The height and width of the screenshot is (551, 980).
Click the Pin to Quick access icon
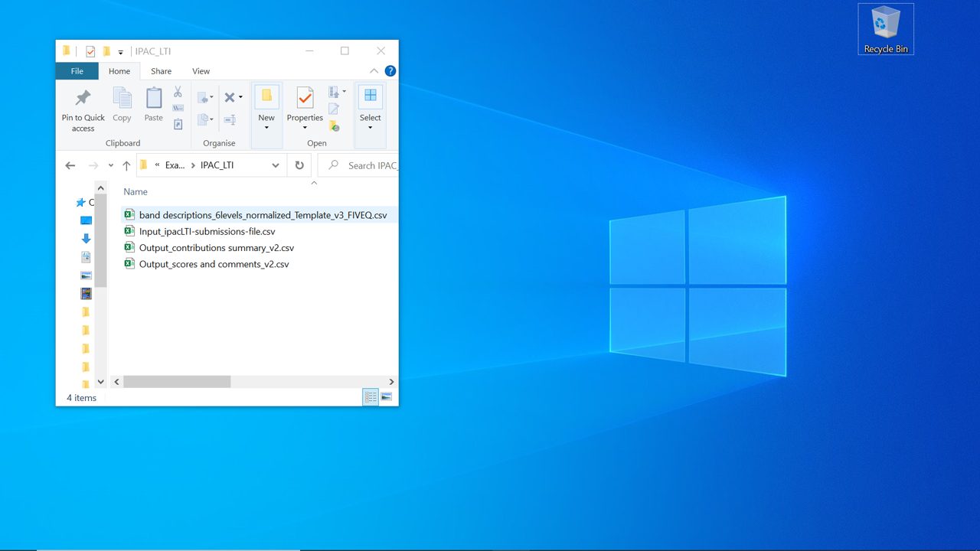click(x=83, y=98)
